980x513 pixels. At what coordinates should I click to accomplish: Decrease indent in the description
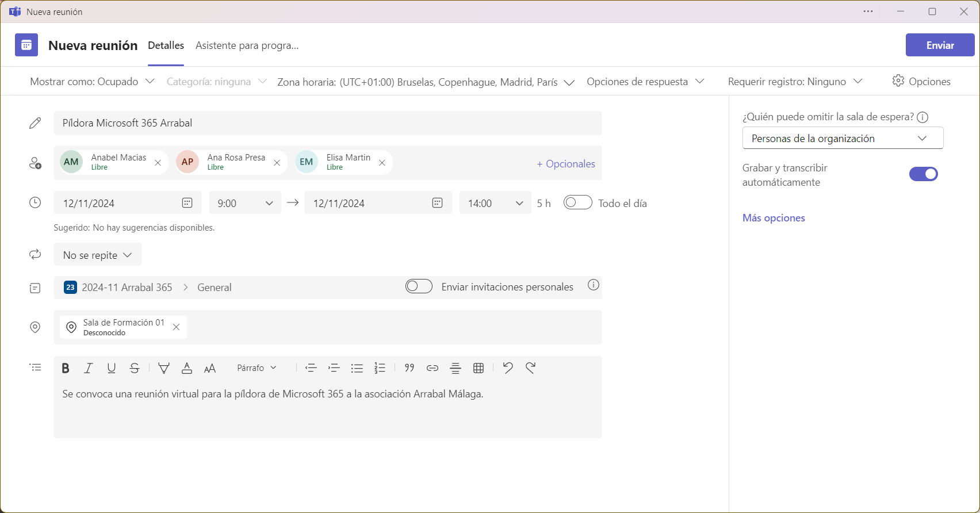point(311,368)
